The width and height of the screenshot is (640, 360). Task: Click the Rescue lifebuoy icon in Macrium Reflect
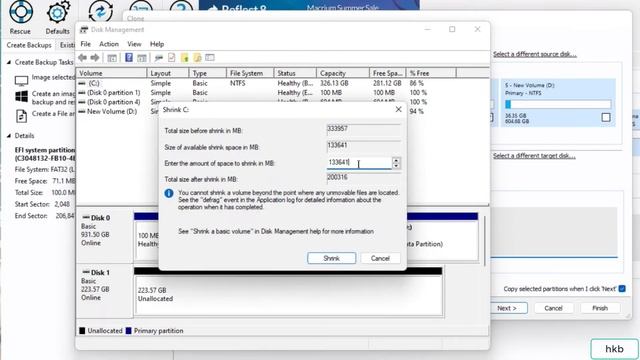[20, 12]
